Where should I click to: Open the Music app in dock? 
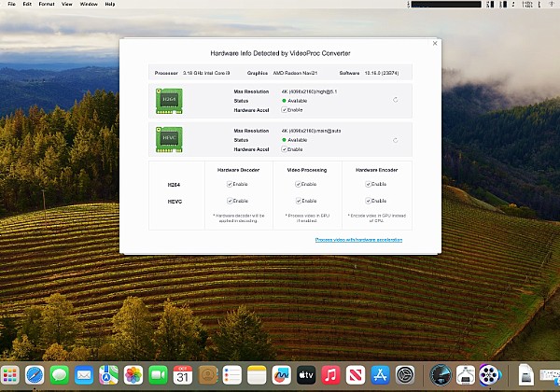(329, 375)
